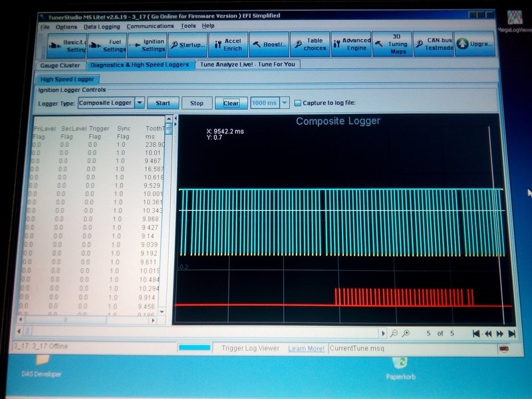Select Tune Analyze Live! tab
The width and height of the screenshot is (532, 399).
tap(249, 65)
